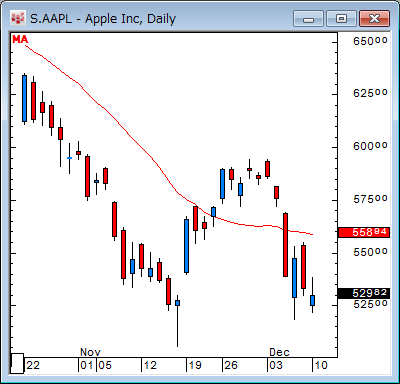
Task: Click the 65000 price axis label
Action: tap(370, 42)
